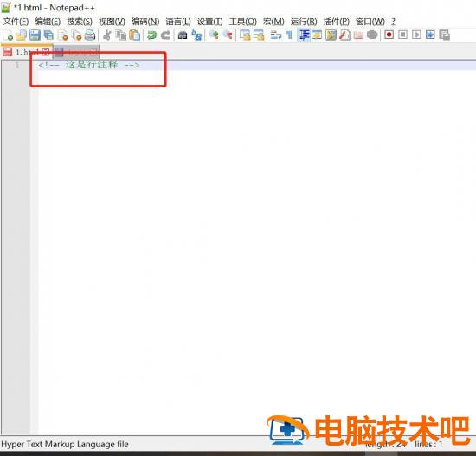Open the 宏(M) menu
Viewport: 476px width, 456px height.
point(273,22)
